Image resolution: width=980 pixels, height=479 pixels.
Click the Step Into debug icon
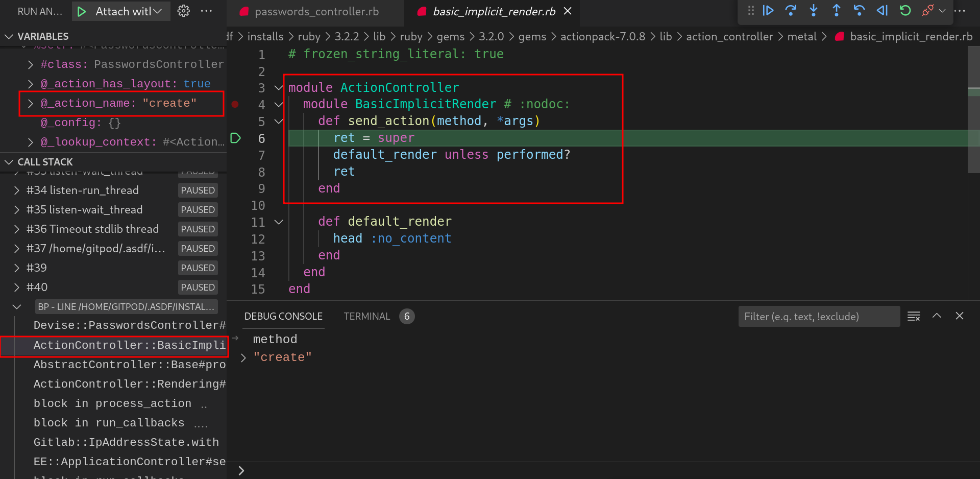814,11
